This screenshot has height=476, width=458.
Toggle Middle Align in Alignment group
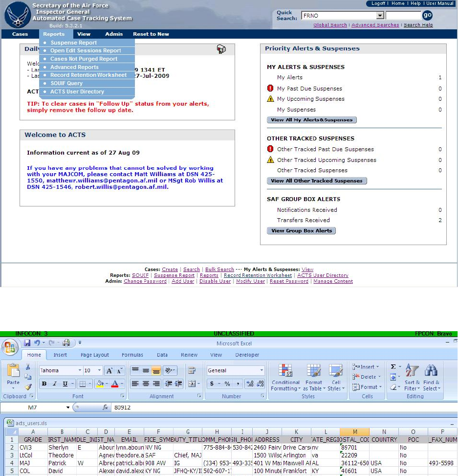[146, 370]
